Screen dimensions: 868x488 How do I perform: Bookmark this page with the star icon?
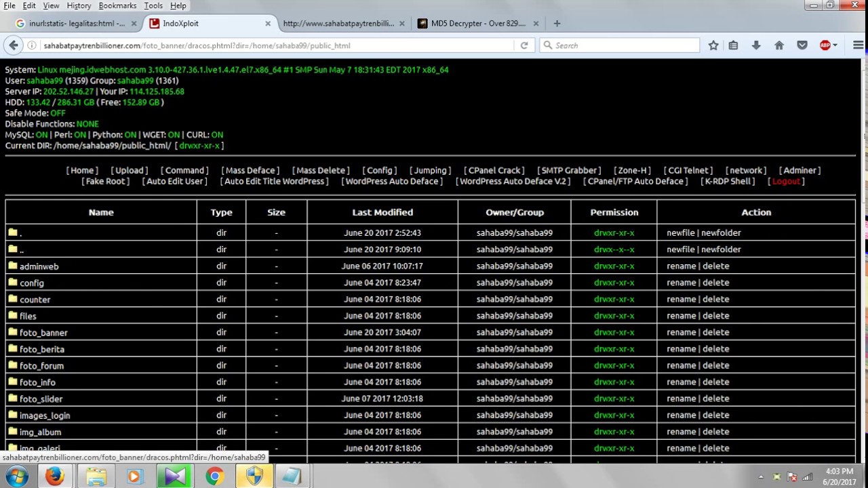click(713, 45)
